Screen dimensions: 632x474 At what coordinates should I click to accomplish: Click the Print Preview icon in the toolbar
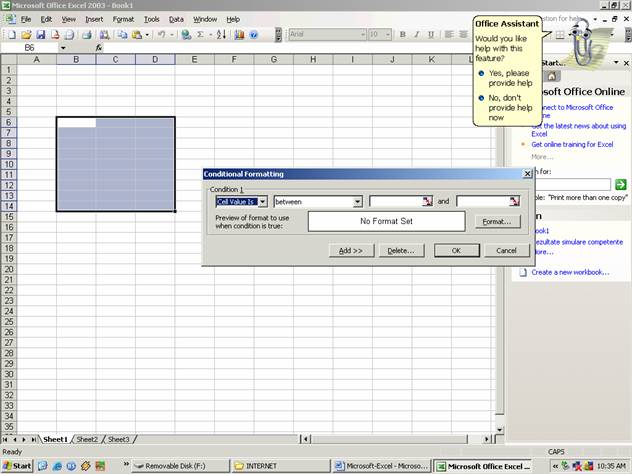click(x=69, y=35)
